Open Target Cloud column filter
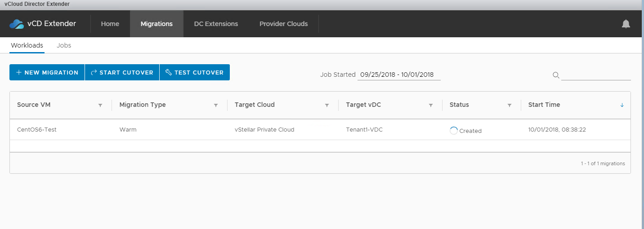Viewport: 644px width, 229px height. [x=327, y=105]
